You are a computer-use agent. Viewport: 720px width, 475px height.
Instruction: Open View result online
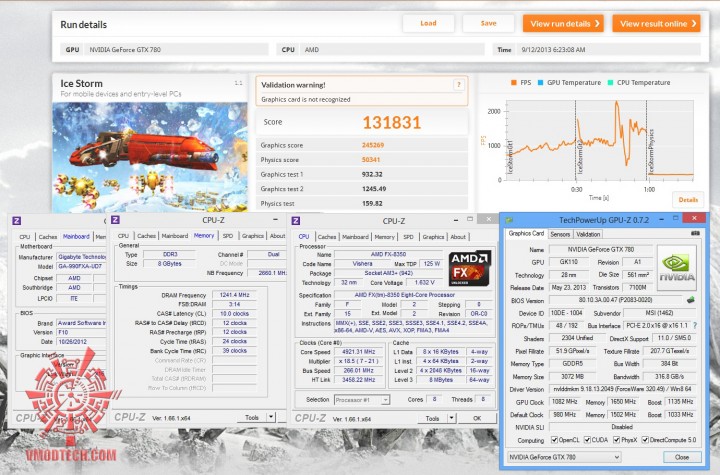tap(657, 23)
